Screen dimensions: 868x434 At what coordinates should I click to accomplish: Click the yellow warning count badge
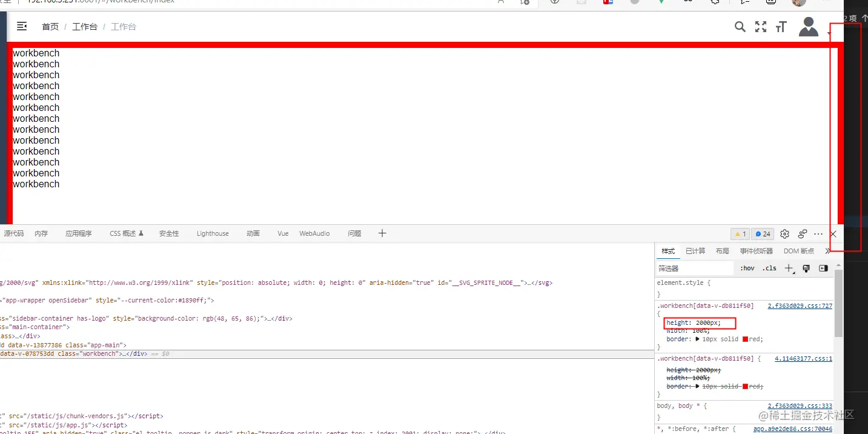pos(740,234)
